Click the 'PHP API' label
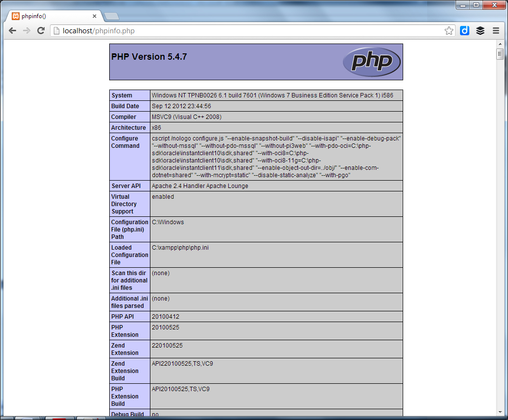The width and height of the screenshot is (508, 420). [x=122, y=317]
